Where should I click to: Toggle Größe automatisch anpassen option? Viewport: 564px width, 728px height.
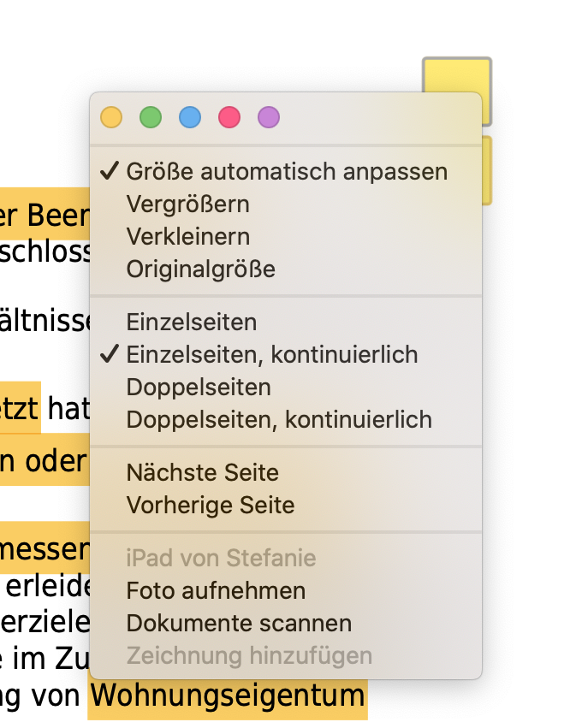[287, 172]
